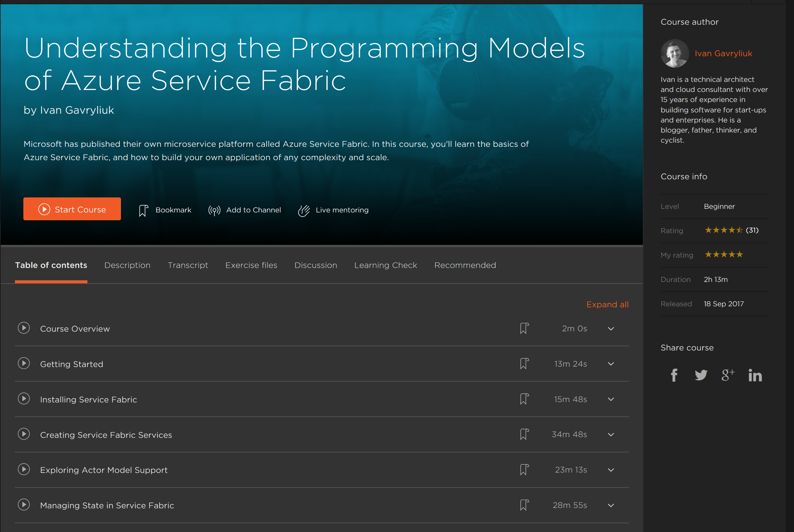Image resolution: width=794 pixels, height=532 pixels.
Task: Bookmark the Creating Service Fabric Services module
Action: pyautogui.click(x=524, y=434)
